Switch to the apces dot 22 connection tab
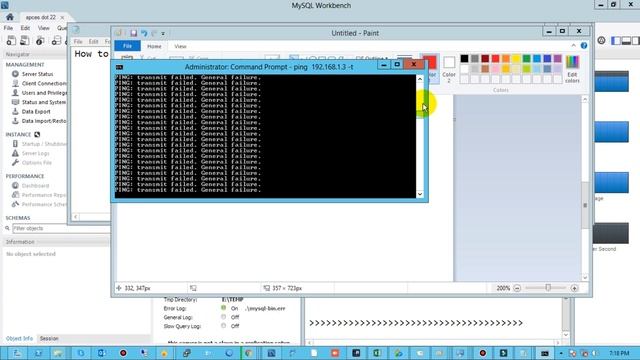640x360 pixels. 40,17
